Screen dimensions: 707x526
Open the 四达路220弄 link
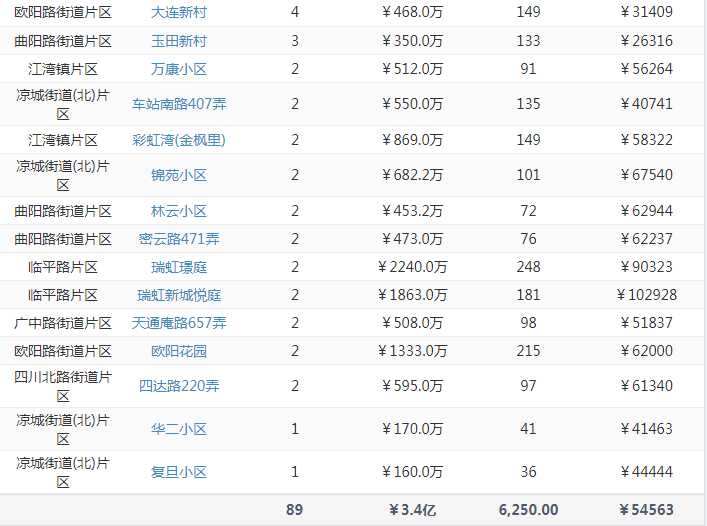(179, 386)
